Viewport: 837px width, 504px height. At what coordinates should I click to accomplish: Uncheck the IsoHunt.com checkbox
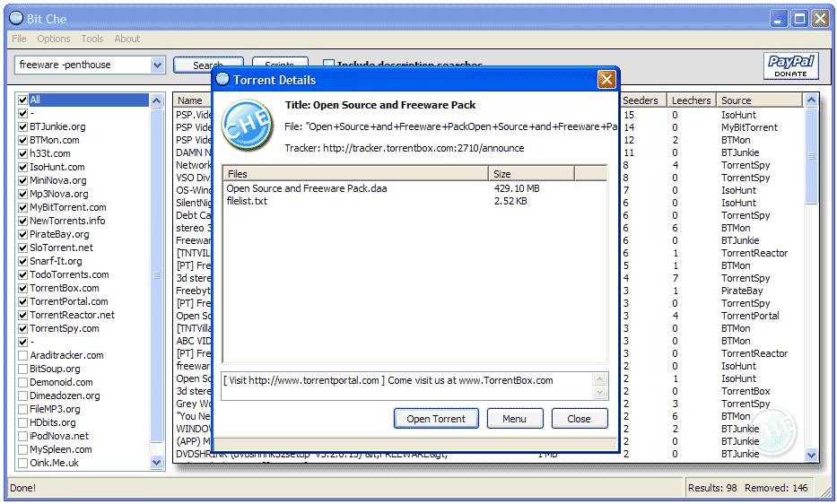(x=23, y=167)
